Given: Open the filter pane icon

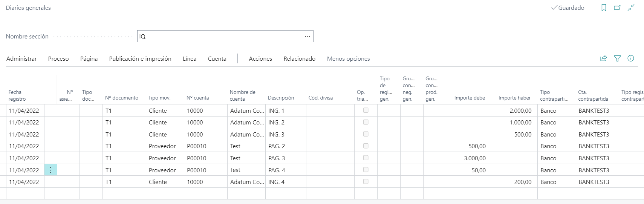Looking at the screenshot, I should pos(617,58).
